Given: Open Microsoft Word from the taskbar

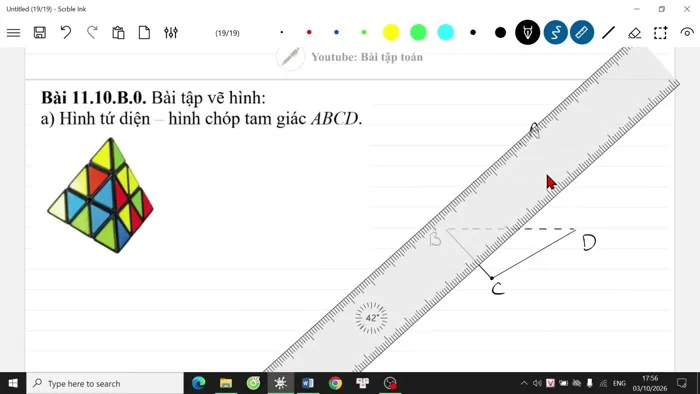Looking at the screenshot, I should (308, 383).
